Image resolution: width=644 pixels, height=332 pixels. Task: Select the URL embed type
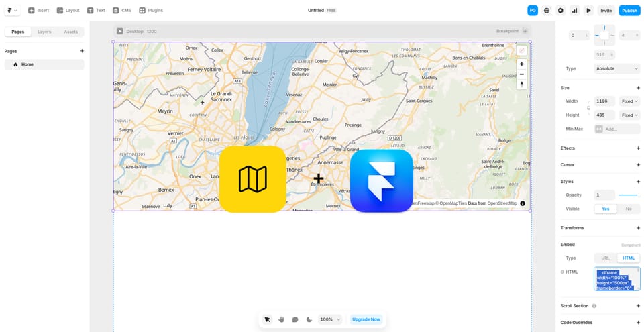click(605, 258)
